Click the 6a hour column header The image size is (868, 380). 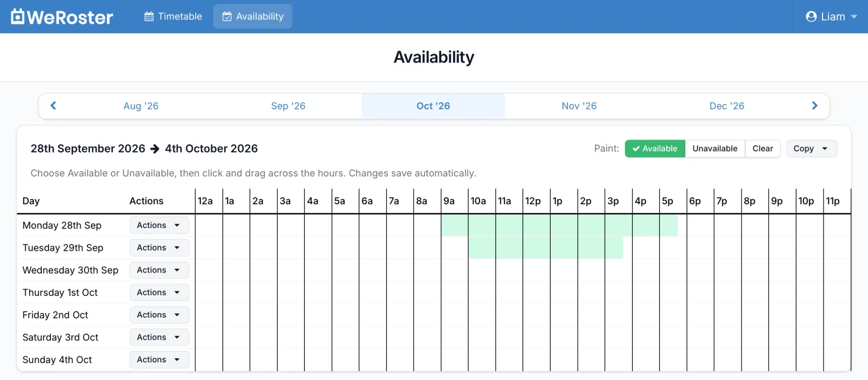pos(373,201)
